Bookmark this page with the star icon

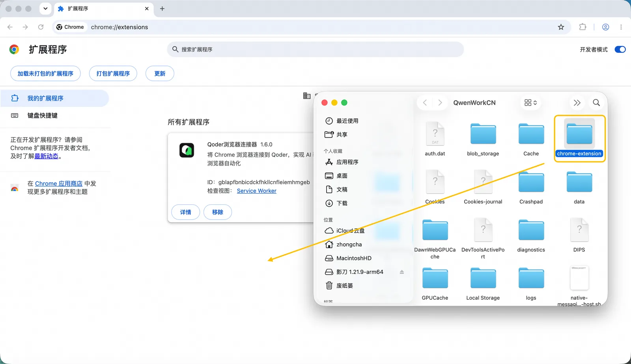(561, 27)
